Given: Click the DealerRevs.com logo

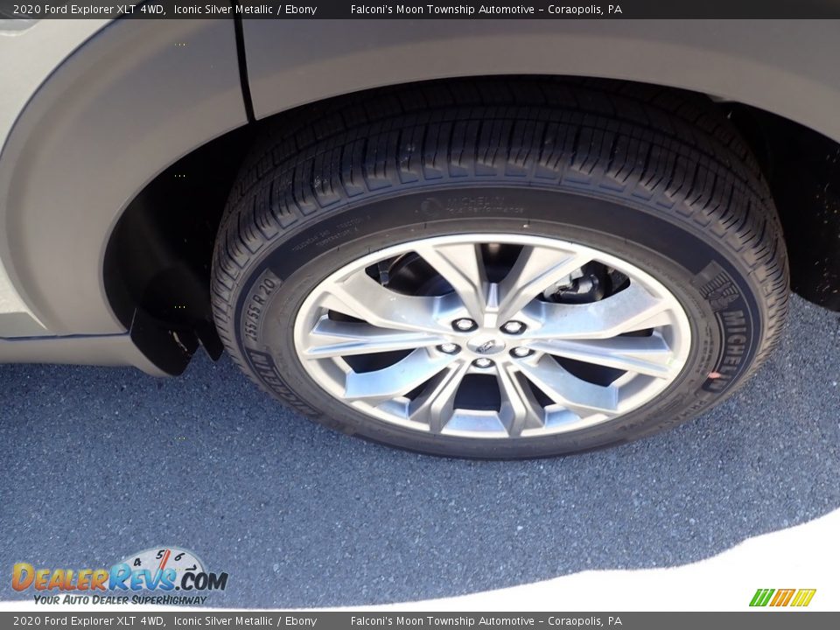Looking at the screenshot, I should pos(118,577).
